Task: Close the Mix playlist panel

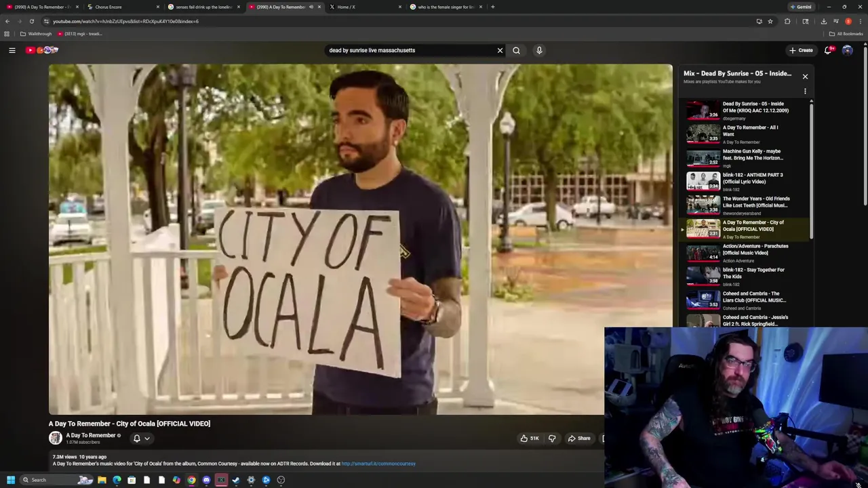Action: click(805, 77)
